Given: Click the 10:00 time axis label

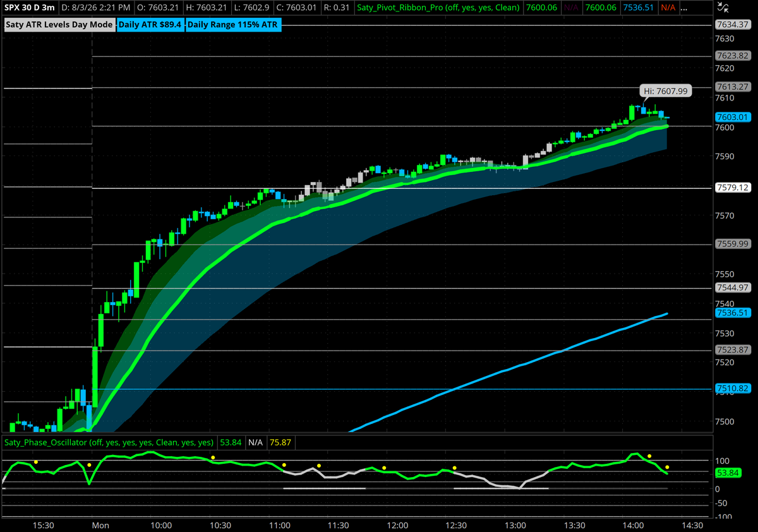Looking at the screenshot, I should (x=160, y=525).
